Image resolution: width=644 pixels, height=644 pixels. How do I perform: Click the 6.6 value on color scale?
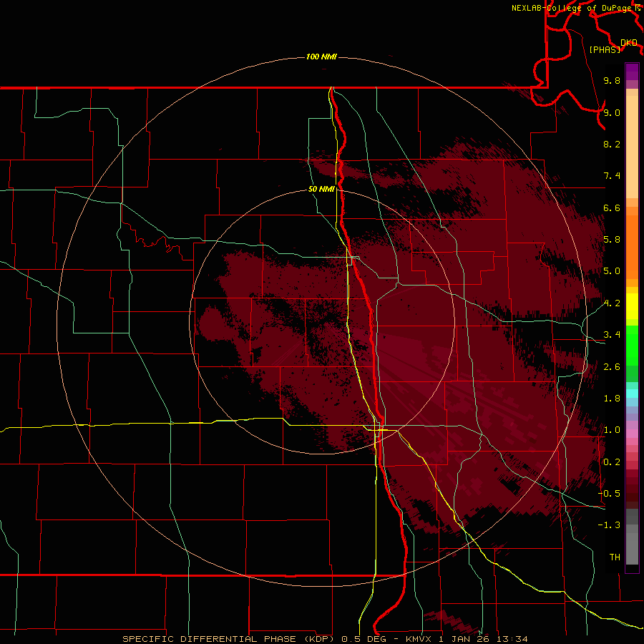coord(612,208)
